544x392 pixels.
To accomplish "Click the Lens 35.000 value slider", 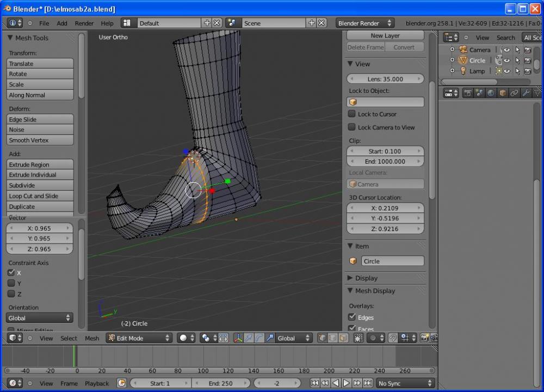I will click(385, 79).
